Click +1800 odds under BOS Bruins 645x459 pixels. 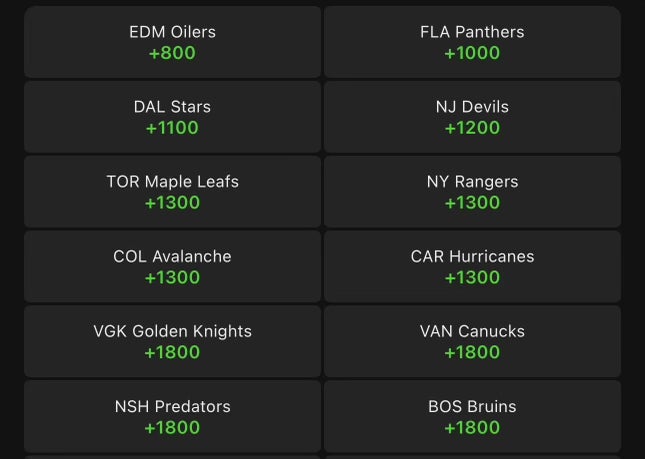[472, 428]
